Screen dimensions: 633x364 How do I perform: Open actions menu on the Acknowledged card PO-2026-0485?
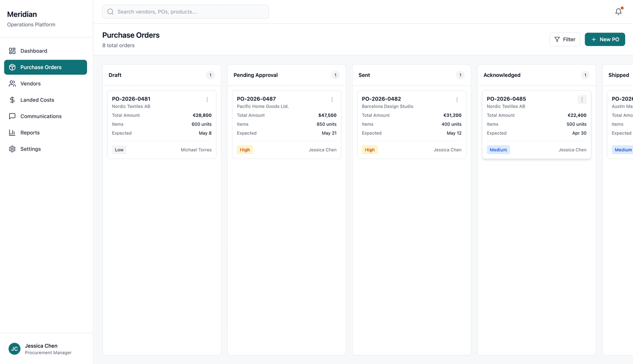tap(582, 99)
